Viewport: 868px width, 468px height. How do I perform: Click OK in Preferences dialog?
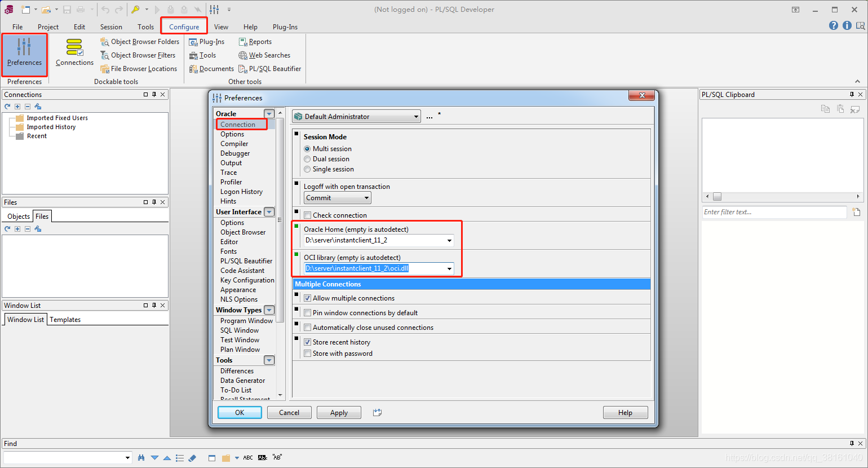click(240, 413)
